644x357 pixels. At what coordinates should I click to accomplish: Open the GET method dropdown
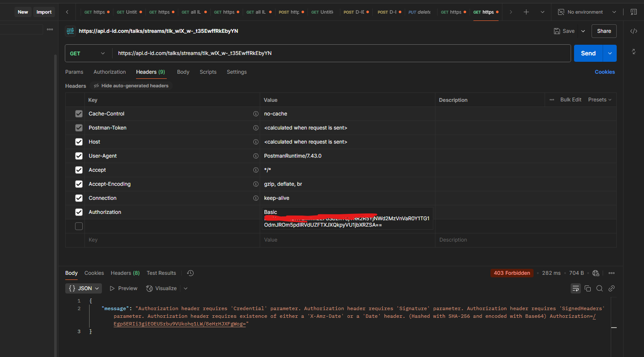pos(88,53)
